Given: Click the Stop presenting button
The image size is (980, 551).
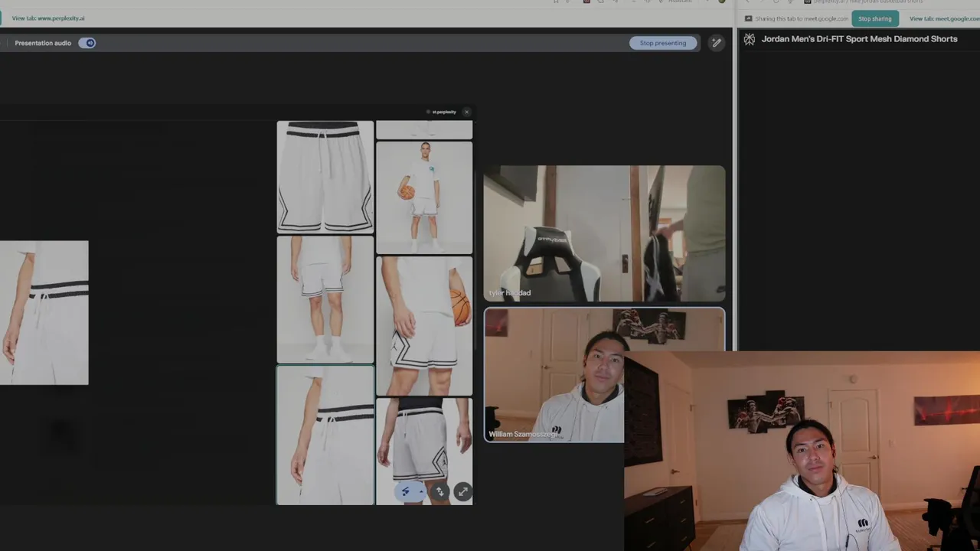Looking at the screenshot, I should (663, 43).
